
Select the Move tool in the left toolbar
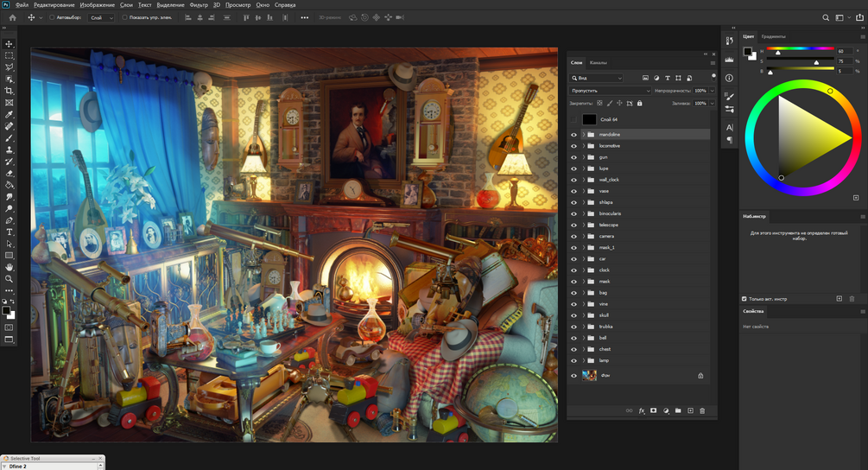click(x=9, y=44)
